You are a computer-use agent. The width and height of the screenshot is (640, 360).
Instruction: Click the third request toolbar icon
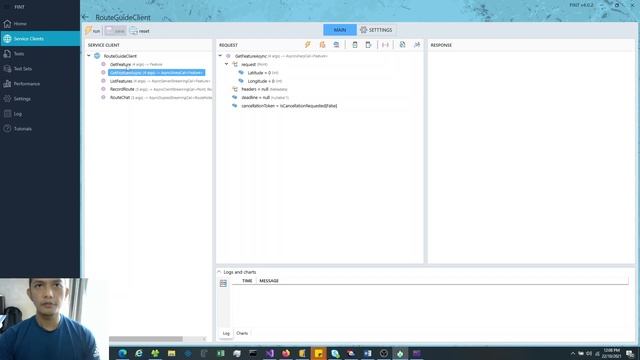pos(336,44)
